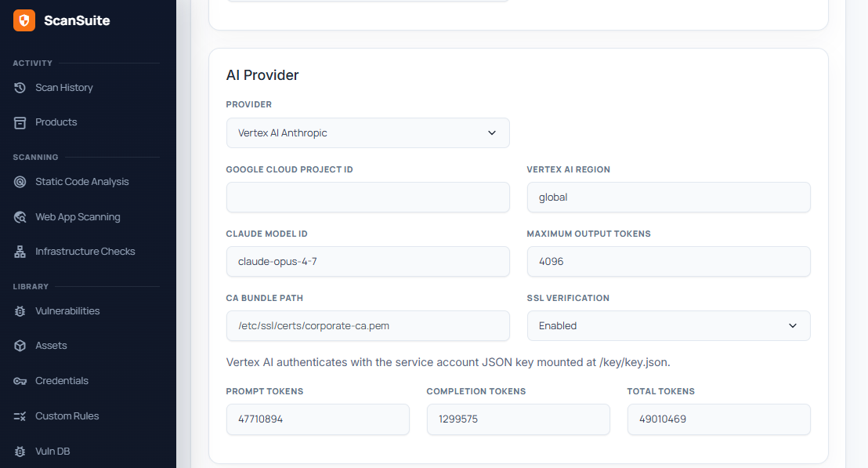Click the Vertex AI Region field containing global
868x468 pixels.
(669, 198)
